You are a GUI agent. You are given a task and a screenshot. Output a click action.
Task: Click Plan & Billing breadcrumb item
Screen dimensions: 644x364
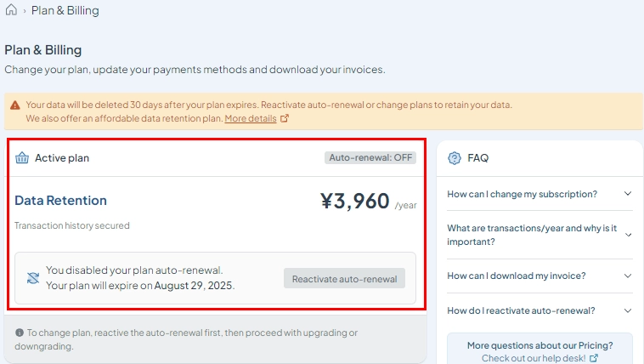coord(65,10)
